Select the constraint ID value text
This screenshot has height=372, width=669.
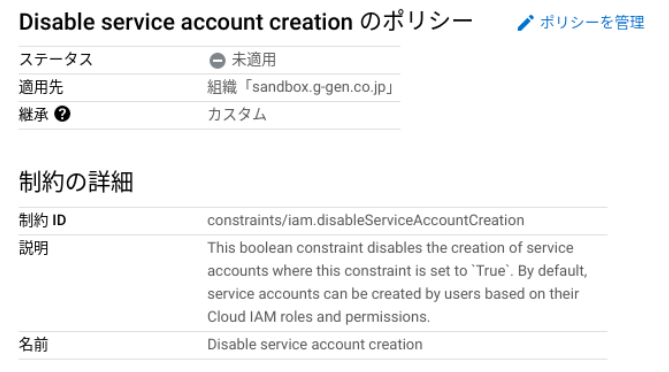pos(366,220)
